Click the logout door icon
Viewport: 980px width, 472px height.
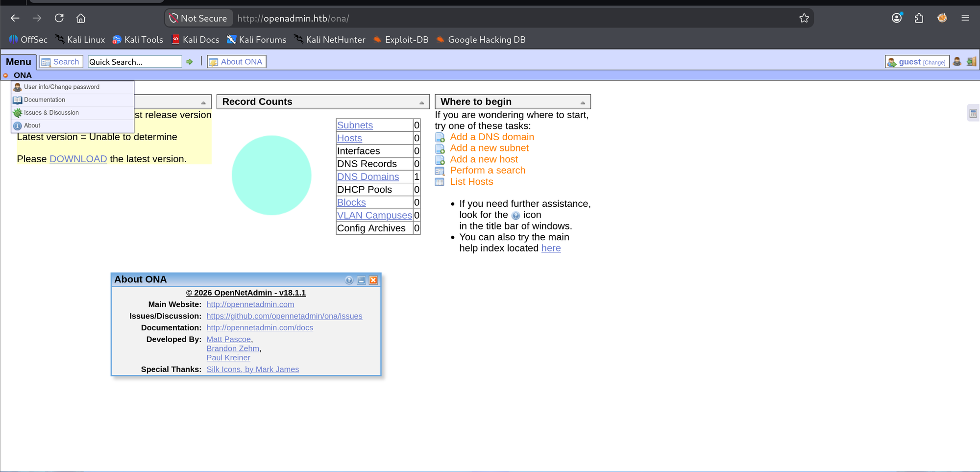pyautogui.click(x=972, y=61)
